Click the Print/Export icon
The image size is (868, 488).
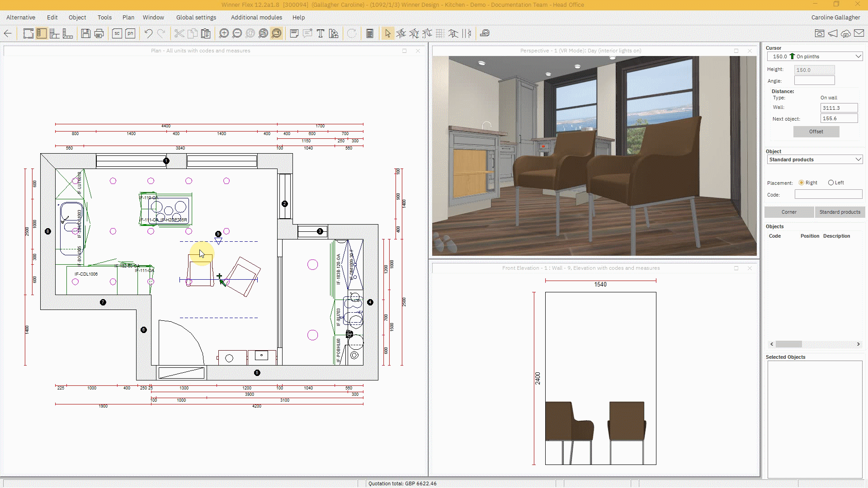(99, 33)
